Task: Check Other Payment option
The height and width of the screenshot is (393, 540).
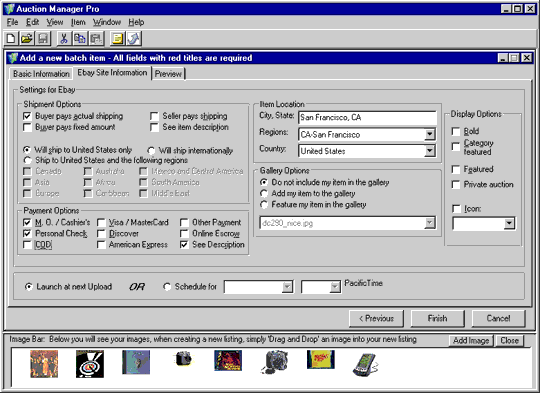Action: (184, 223)
